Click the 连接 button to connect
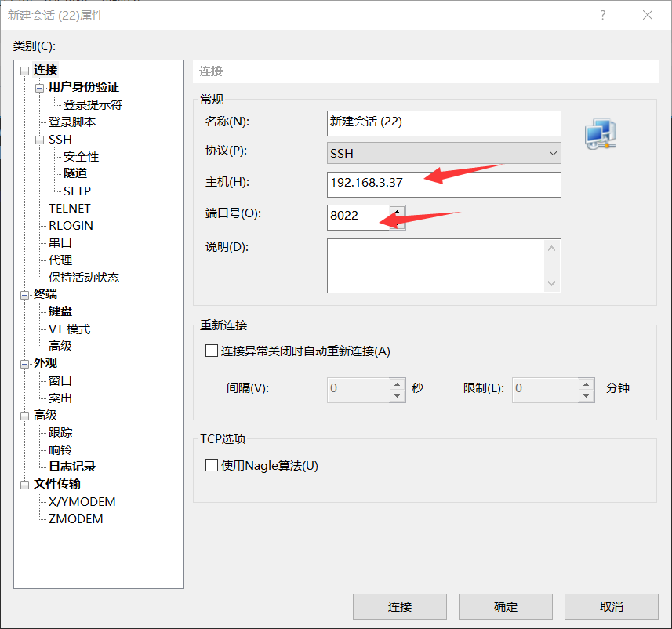The image size is (672, 629). tap(399, 606)
